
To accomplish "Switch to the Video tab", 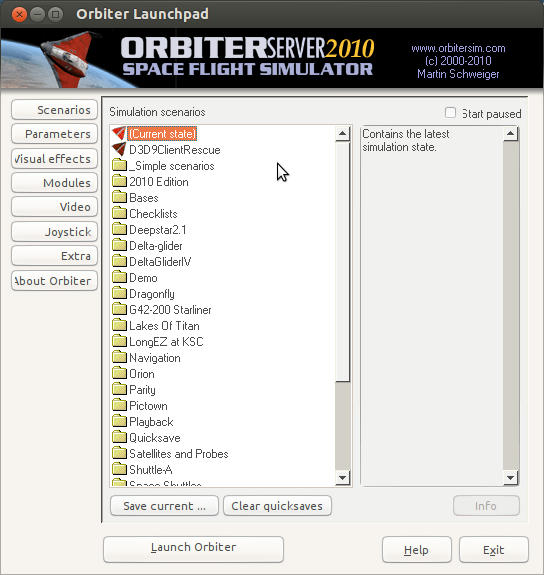I will pyautogui.click(x=54, y=207).
